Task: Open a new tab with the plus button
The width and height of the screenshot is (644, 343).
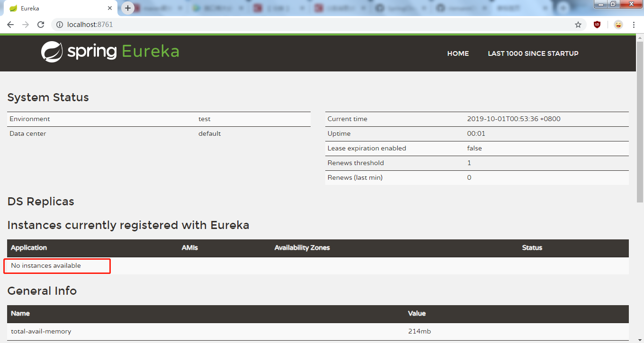Action: [128, 8]
